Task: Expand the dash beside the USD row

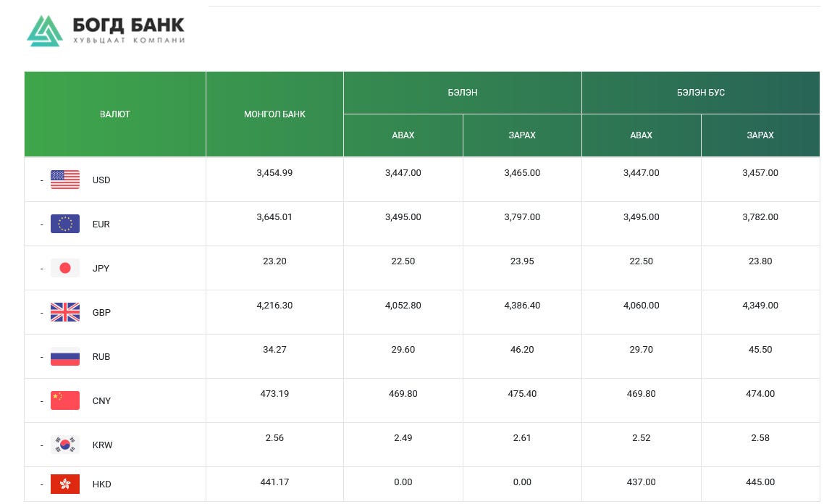Action: pos(41,180)
